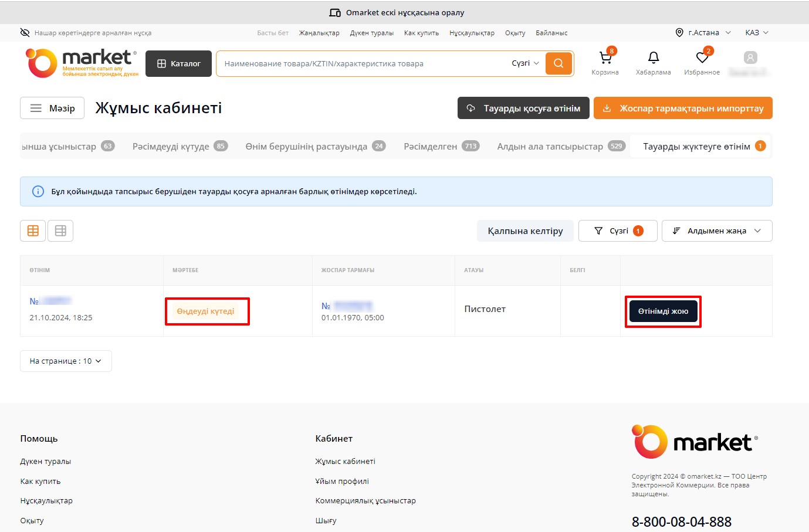809x532 pixels.
Task: Open the г.Астана city selector
Action: (703, 33)
